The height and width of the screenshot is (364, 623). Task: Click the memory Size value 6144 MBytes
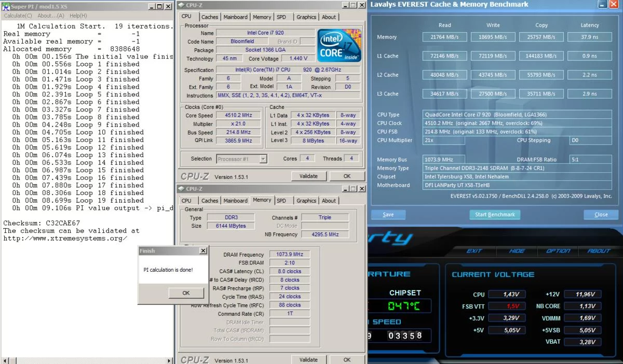click(x=230, y=226)
